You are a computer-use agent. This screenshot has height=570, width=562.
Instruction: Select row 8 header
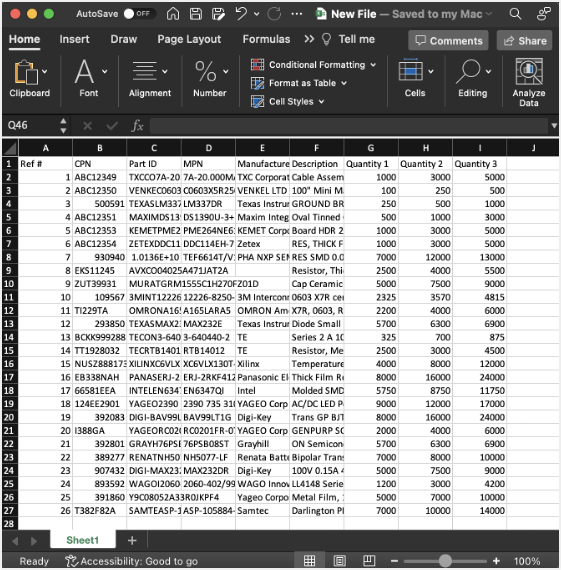pyautogui.click(x=10, y=257)
